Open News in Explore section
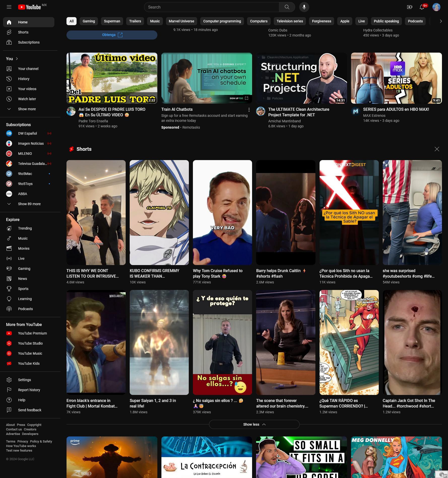This screenshot has height=478, width=448. coord(29,279)
